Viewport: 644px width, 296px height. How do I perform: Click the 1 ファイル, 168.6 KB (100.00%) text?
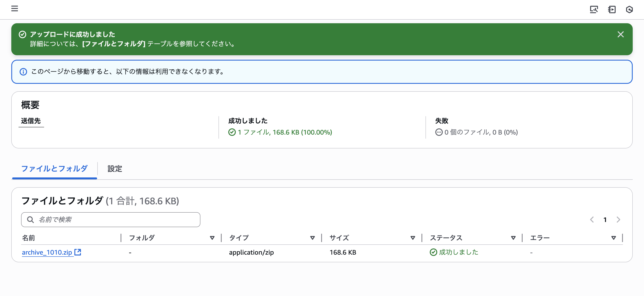pyautogui.click(x=285, y=132)
